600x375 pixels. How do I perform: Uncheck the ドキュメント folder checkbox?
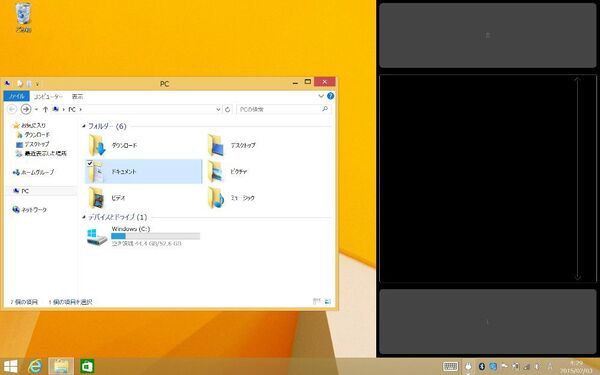point(90,163)
